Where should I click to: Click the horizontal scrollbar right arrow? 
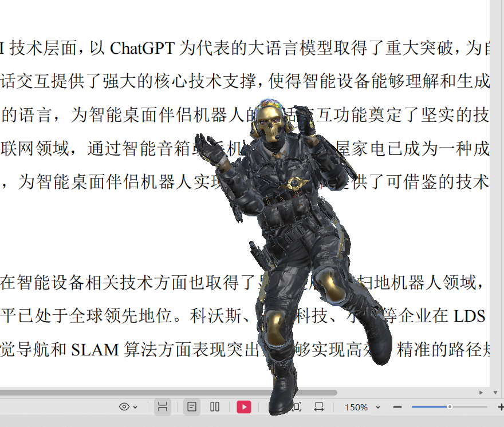481,392
